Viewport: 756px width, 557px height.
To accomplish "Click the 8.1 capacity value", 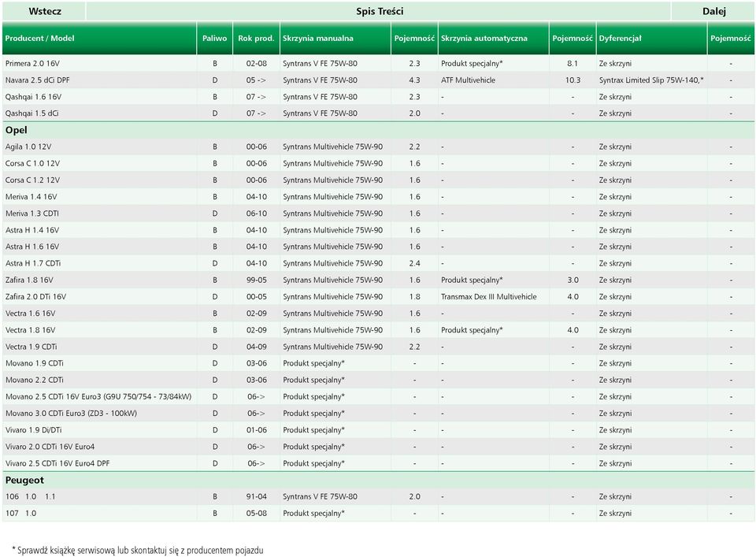I will 573,63.
